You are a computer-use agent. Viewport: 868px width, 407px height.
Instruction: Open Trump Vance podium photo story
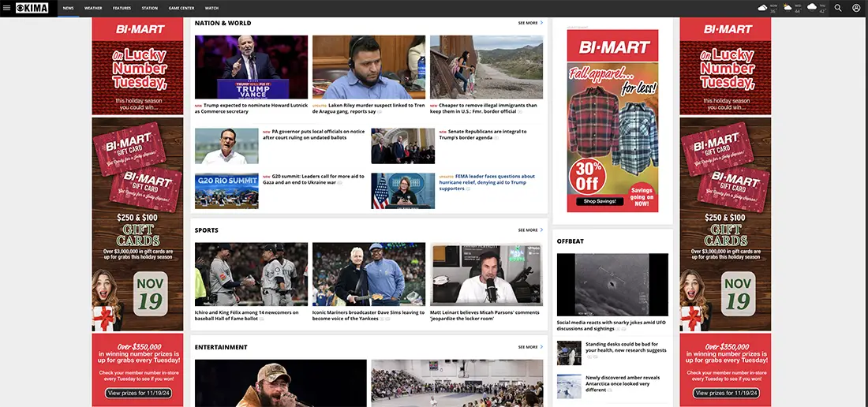pyautogui.click(x=251, y=67)
